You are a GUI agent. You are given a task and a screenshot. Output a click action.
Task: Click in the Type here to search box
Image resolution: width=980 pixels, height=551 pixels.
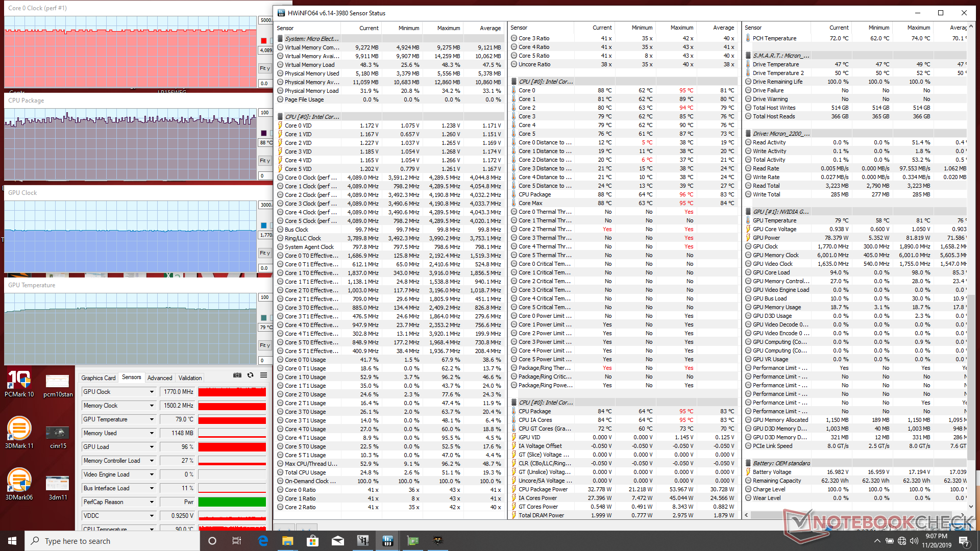click(x=112, y=541)
